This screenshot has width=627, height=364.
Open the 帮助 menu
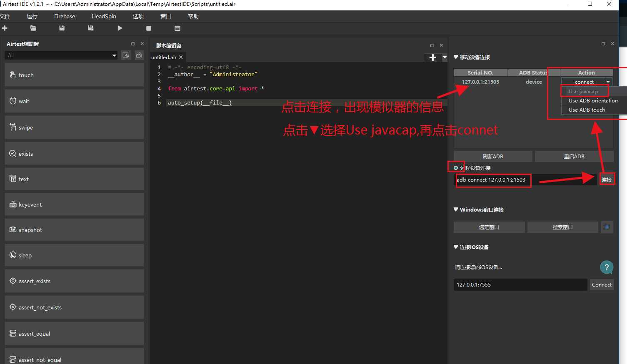pos(193,16)
